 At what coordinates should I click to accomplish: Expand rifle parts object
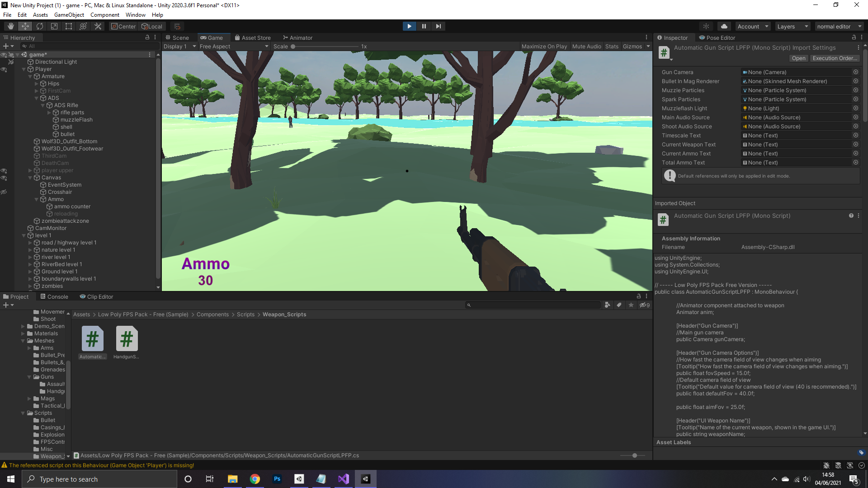[x=49, y=113]
